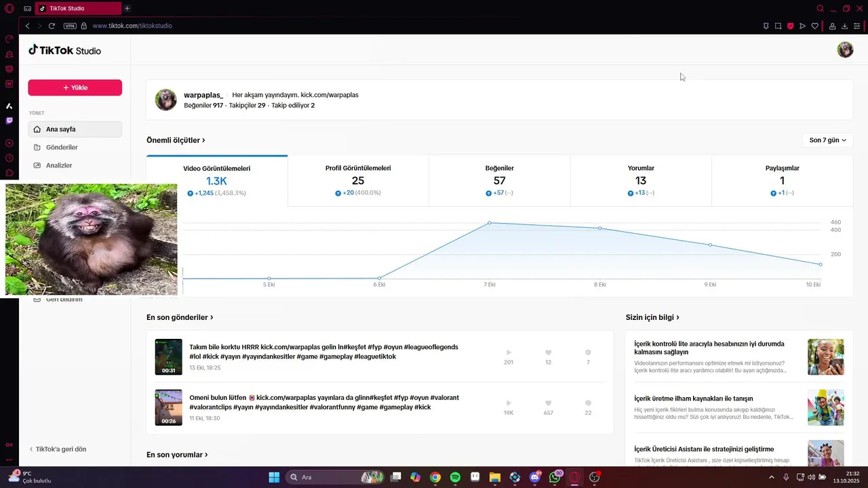Open the Son 7 gün date range dropdown

pyautogui.click(x=827, y=140)
